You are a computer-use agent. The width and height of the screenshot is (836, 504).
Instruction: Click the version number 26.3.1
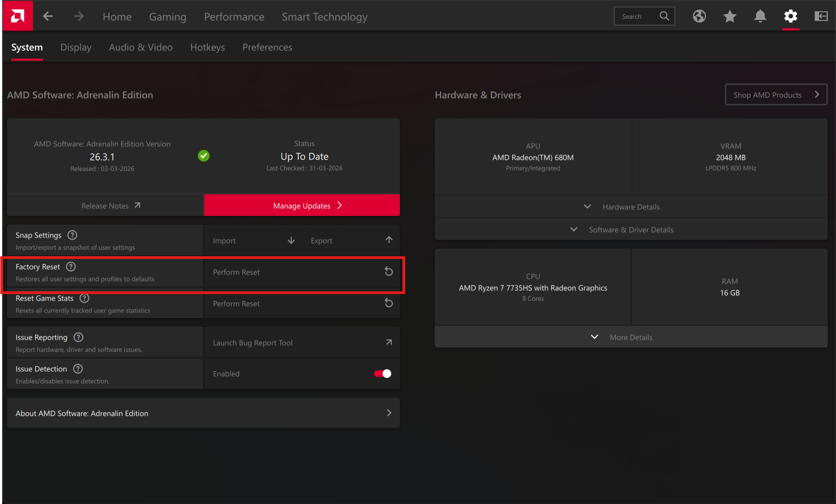[x=102, y=157]
